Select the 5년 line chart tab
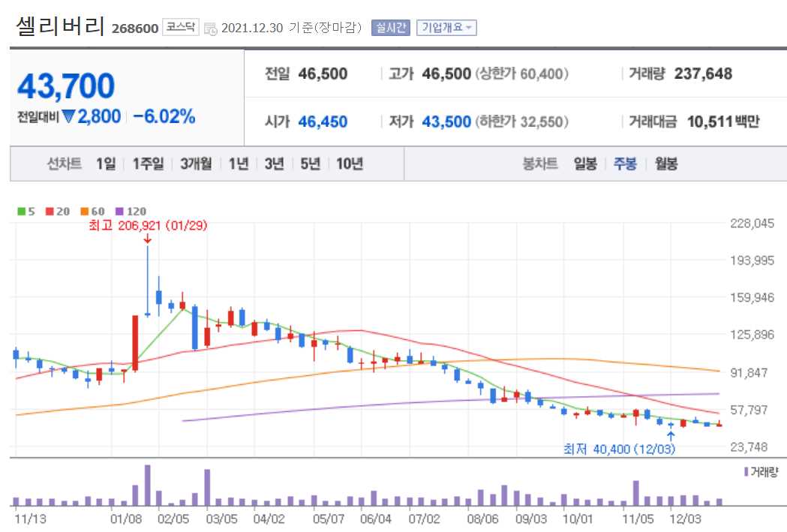 310,164
